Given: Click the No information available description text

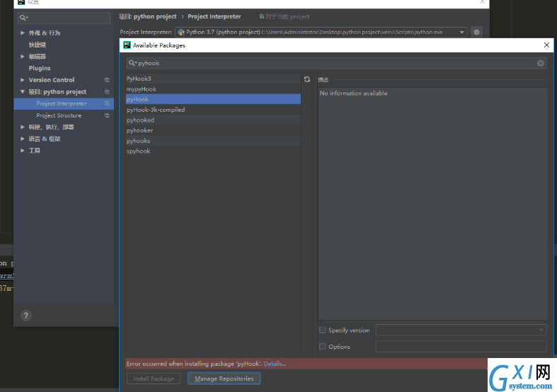Looking at the screenshot, I should 353,93.
